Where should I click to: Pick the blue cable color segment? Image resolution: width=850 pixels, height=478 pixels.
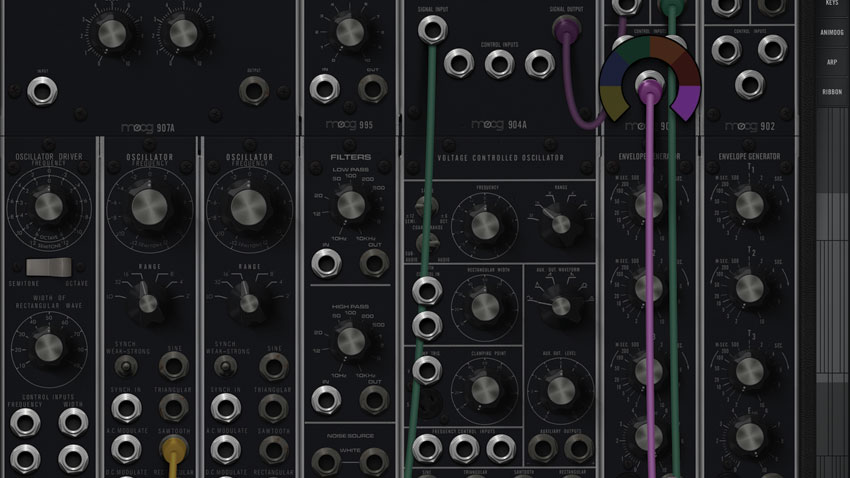coord(614,70)
